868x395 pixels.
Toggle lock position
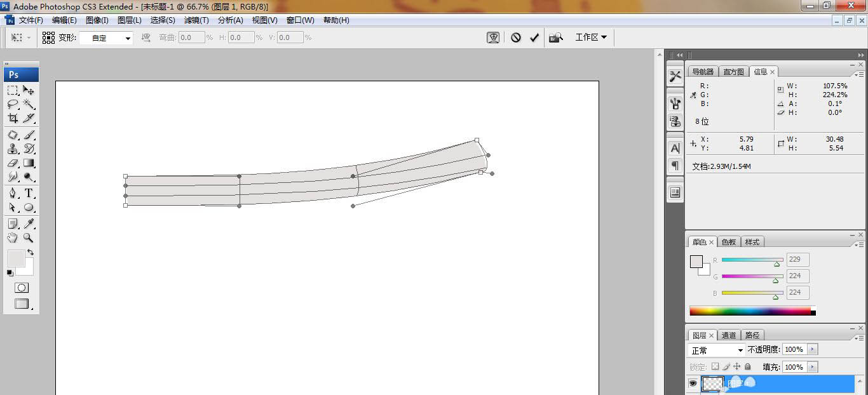737,366
